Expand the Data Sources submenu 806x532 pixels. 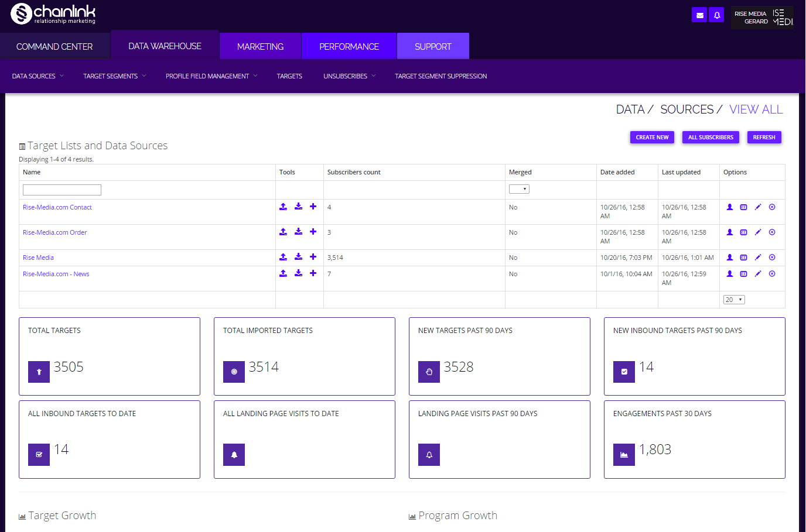tap(38, 76)
